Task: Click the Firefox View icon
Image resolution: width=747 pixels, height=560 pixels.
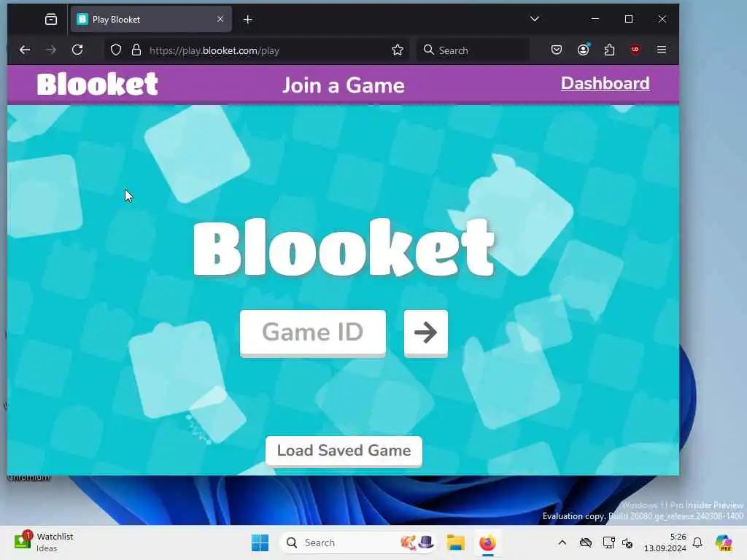Action: click(51, 20)
